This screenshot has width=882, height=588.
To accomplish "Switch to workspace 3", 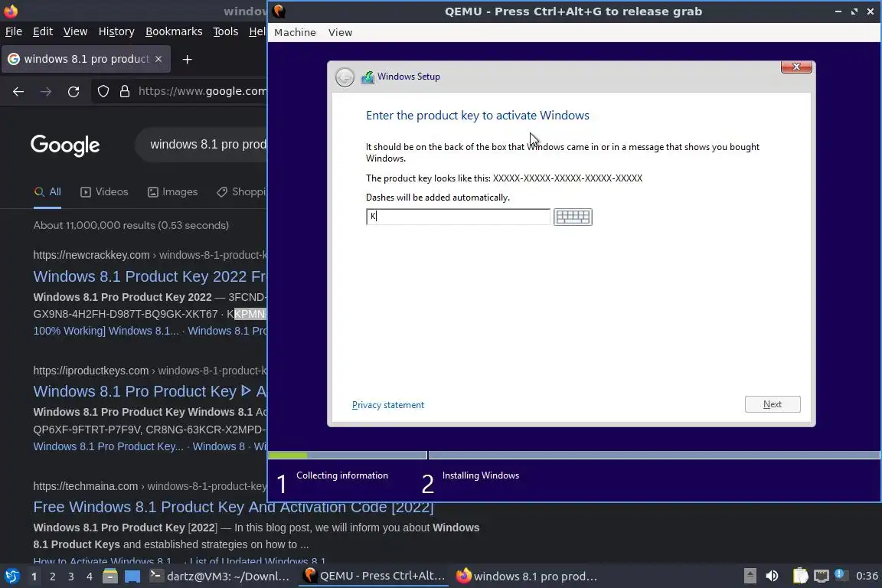I will (71, 577).
